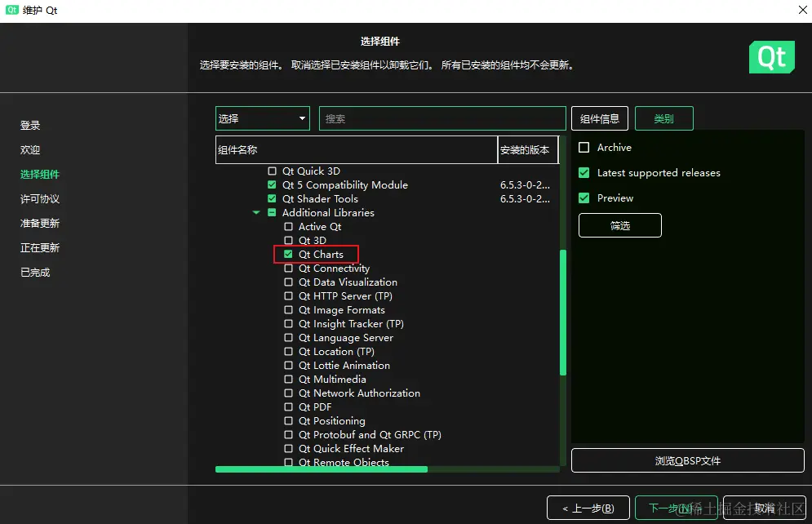812x524 pixels.
Task: Check Qt HTTP Server (TP)
Action: click(288, 296)
